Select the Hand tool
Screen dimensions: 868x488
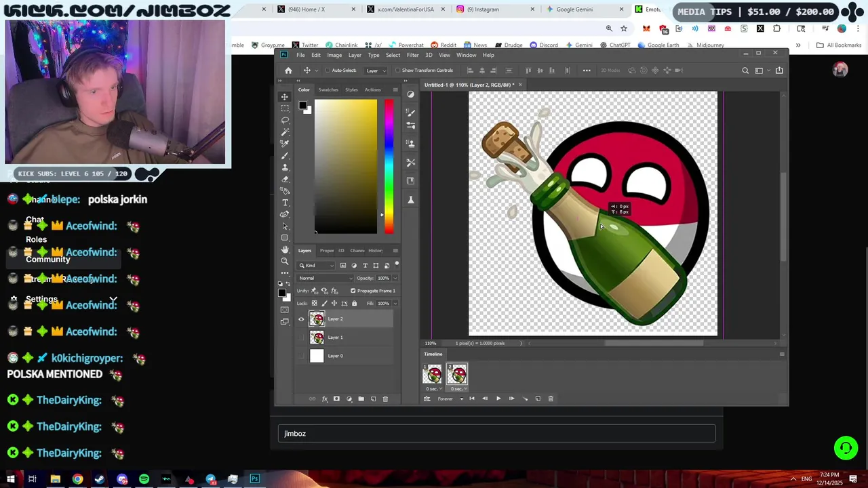[x=285, y=249]
